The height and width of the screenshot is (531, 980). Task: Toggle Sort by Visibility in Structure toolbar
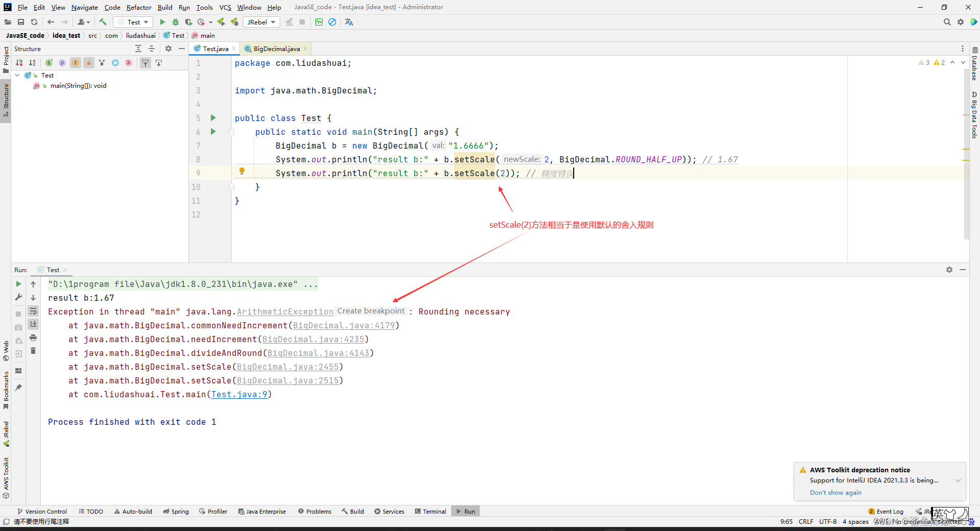19,63
